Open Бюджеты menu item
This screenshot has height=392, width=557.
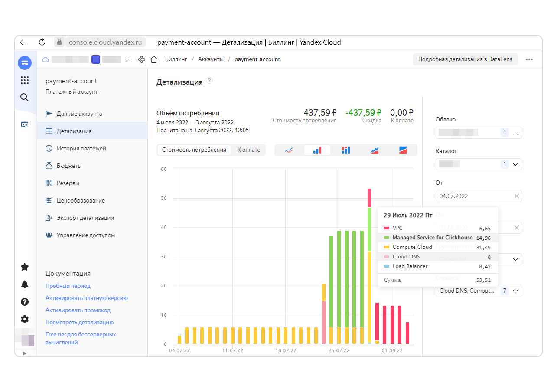click(x=92, y=166)
